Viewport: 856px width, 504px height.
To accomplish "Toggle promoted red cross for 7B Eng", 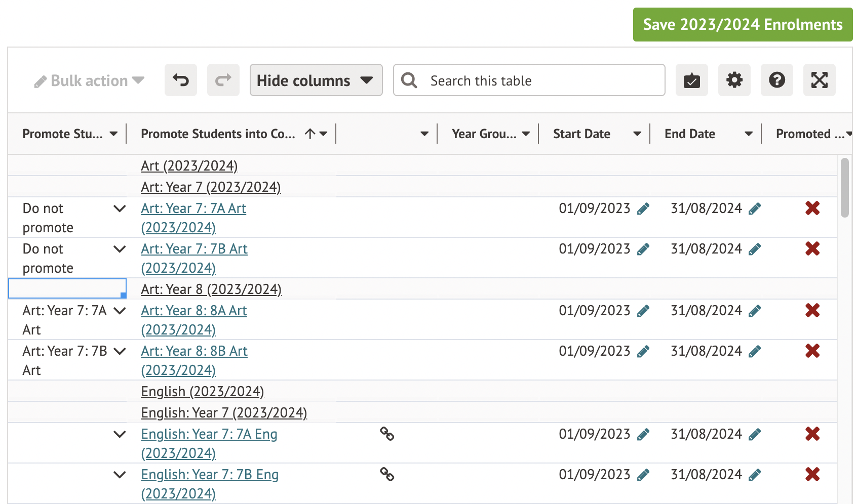I will click(812, 474).
